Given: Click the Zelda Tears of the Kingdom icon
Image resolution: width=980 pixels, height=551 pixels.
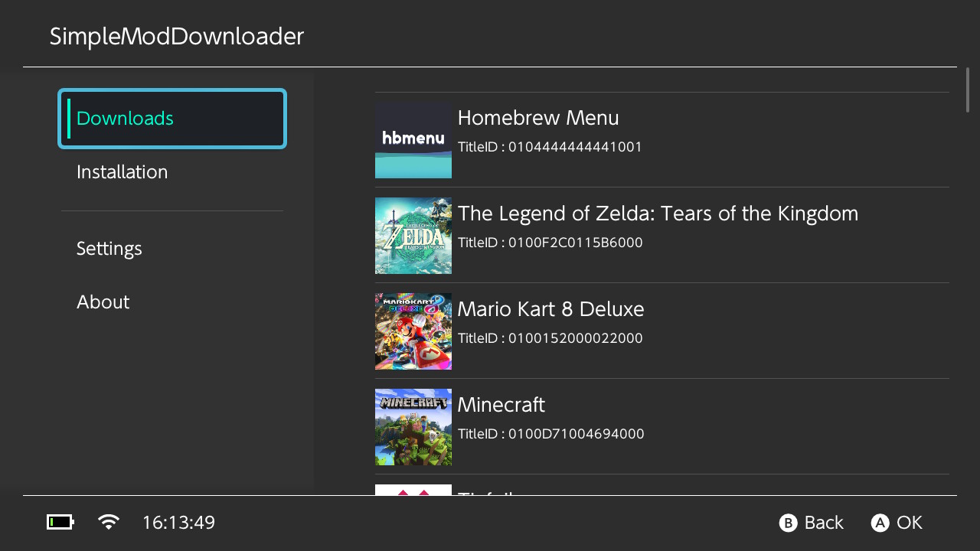Looking at the screenshot, I should [x=413, y=236].
